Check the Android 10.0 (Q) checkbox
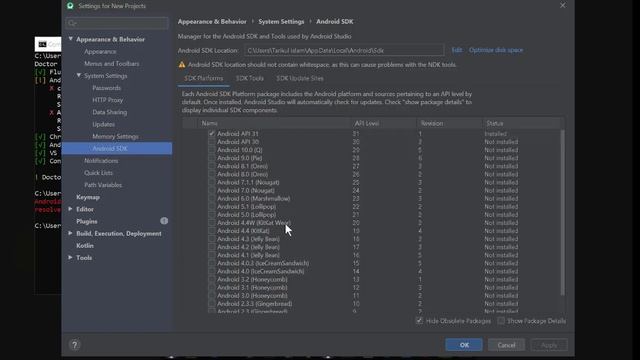Screen dimensions: 640x360 211,150
